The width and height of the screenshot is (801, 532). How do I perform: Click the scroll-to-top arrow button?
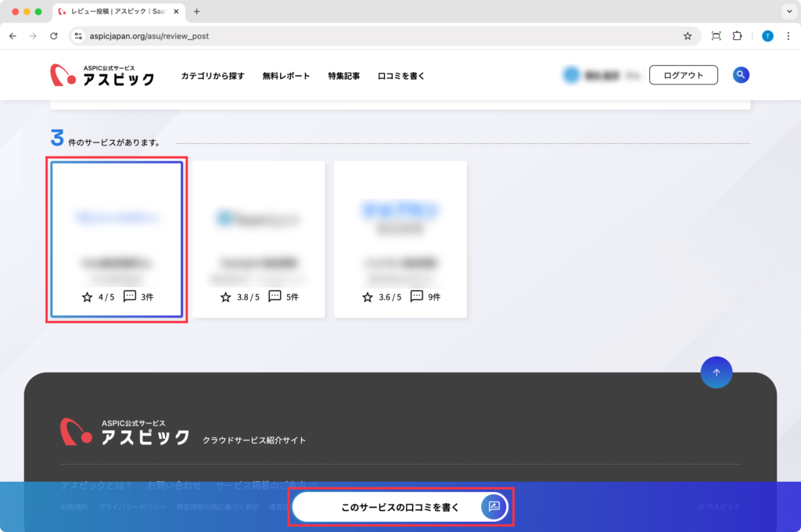pos(717,372)
